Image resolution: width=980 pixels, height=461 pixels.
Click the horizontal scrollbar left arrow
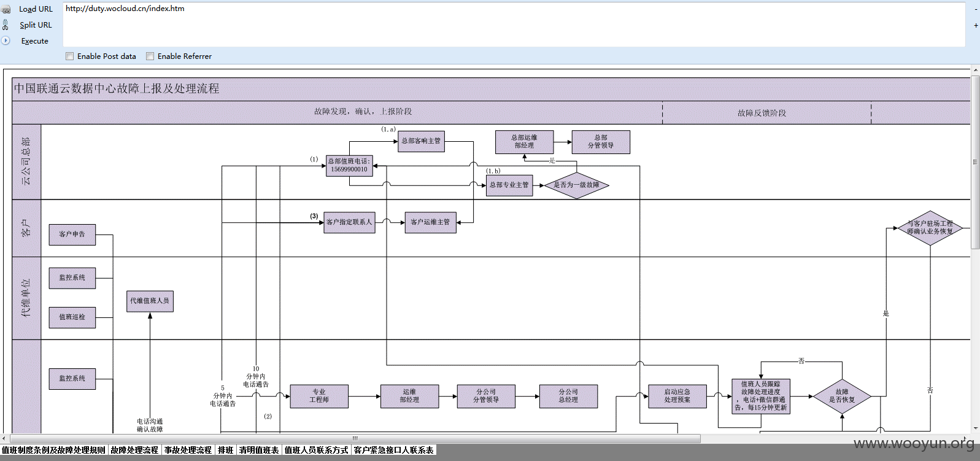[4, 438]
